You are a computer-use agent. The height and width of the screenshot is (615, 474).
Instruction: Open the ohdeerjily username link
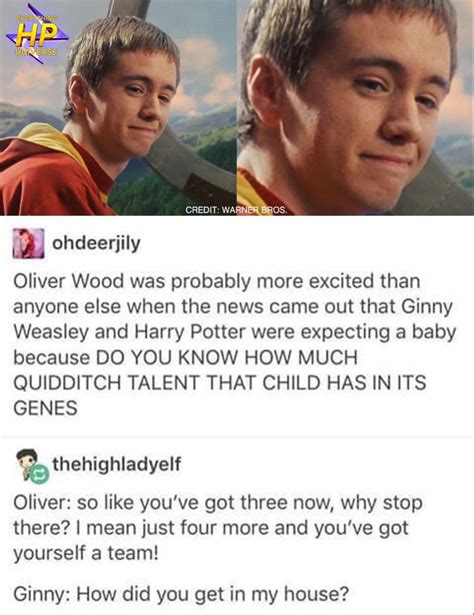(x=96, y=243)
